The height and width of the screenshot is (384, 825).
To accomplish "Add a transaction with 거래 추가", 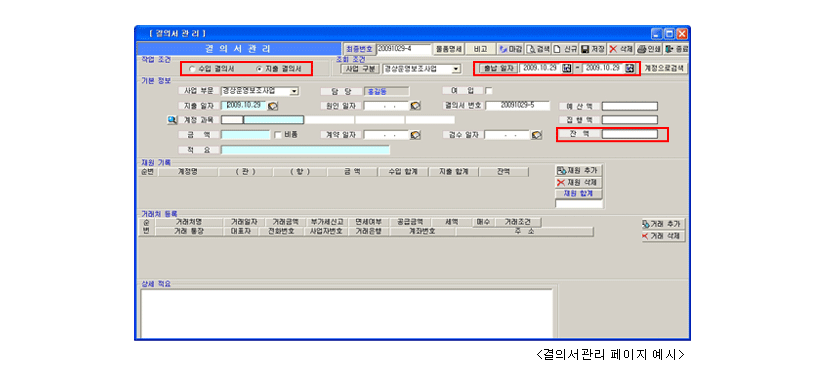I will pos(663,224).
